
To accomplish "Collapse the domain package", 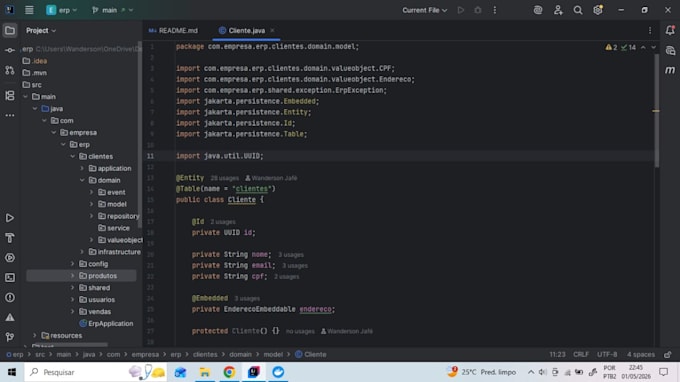I will tap(82, 180).
